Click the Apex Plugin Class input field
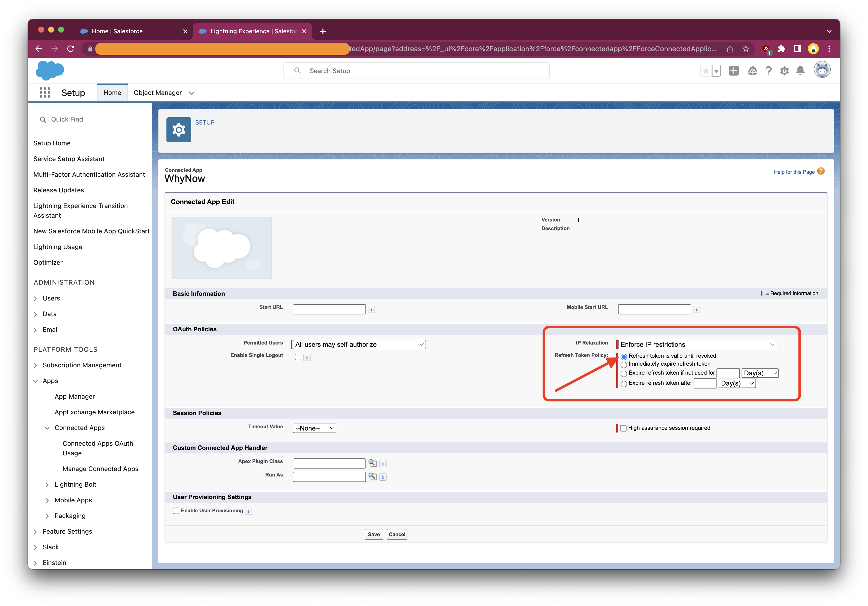The width and height of the screenshot is (868, 606). (x=329, y=464)
